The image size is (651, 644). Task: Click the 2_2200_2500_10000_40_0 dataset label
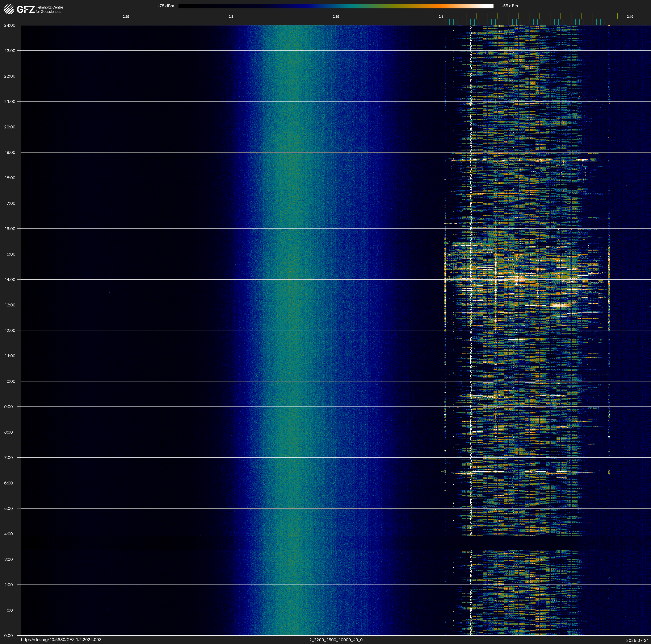336,640
